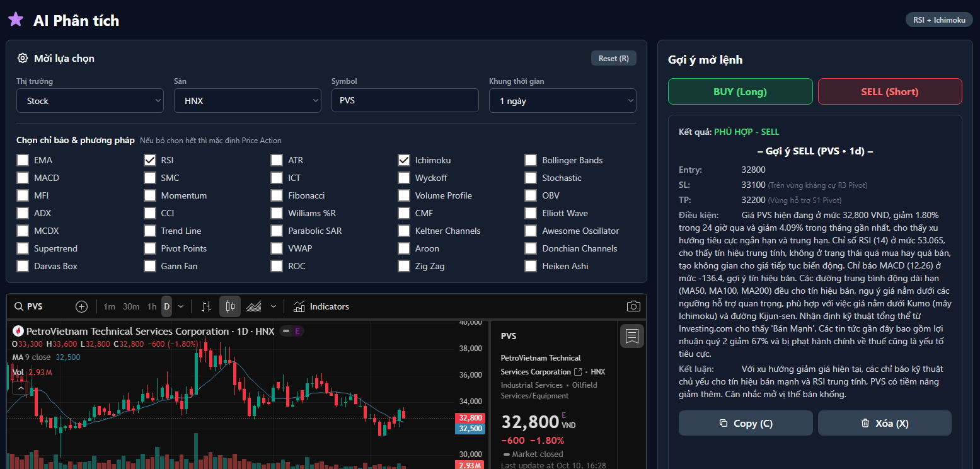This screenshot has width=980, height=469.
Task: Click the BUY (Long) button
Action: (x=741, y=91)
